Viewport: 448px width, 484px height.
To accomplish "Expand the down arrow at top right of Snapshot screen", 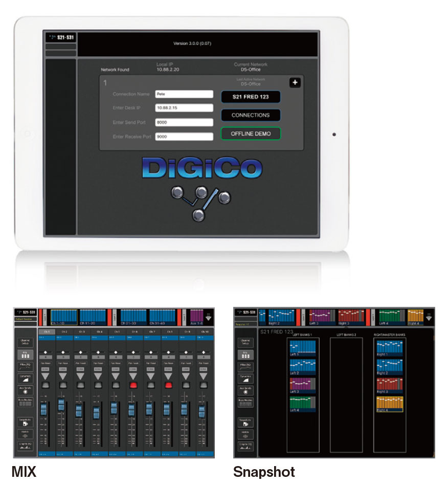I will pyautogui.click(x=429, y=317).
